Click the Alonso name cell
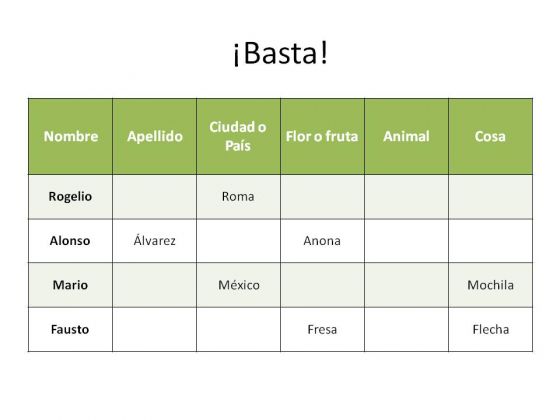The width and height of the screenshot is (560, 420). click(70, 241)
